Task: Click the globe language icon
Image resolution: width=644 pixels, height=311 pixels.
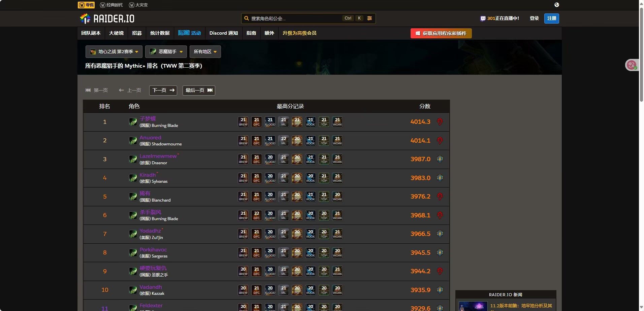Action: tap(557, 5)
